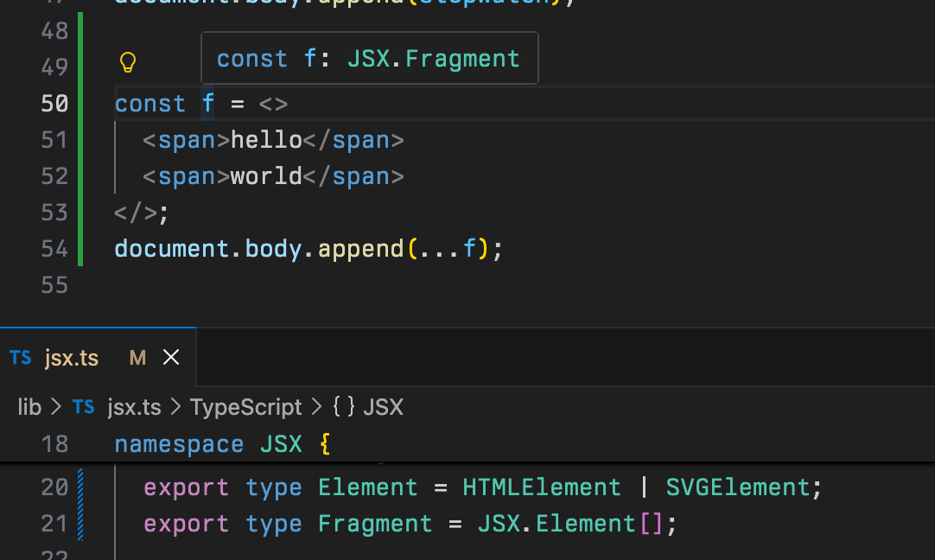Expand the JSX namespace breadcrumb
This screenshot has width=935, height=560.
383,407
